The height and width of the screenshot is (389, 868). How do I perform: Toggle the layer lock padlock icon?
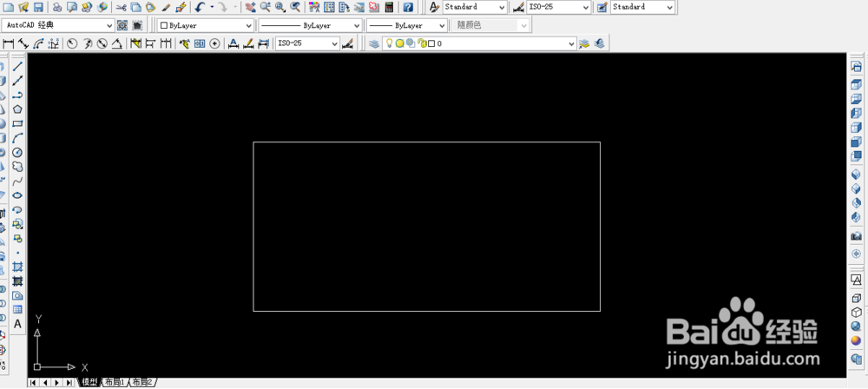pos(423,43)
